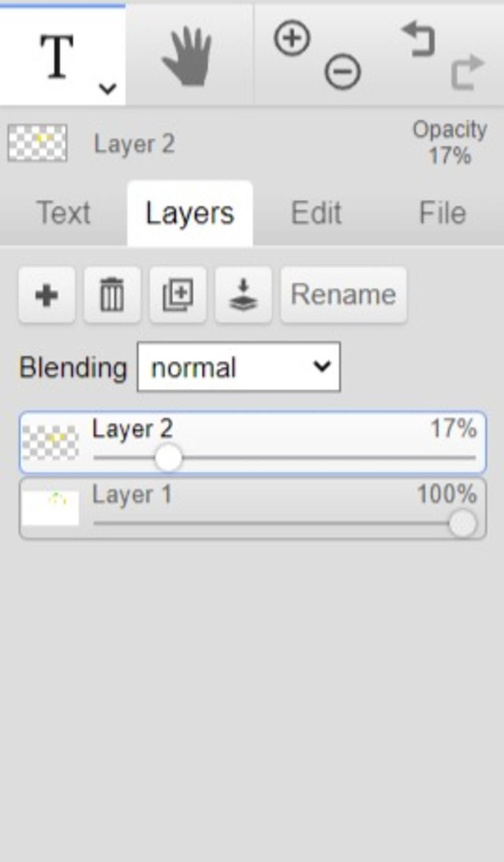This screenshot has height=862, width=504.
Task: Click the Layer 2 thumbnail in header
Action: coord(37,143)
